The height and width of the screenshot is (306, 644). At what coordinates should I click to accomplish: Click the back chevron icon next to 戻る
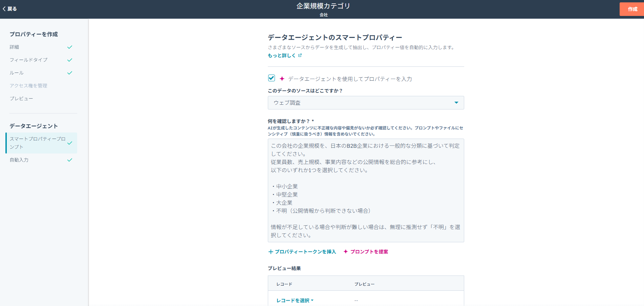click(x=4, y=8)
